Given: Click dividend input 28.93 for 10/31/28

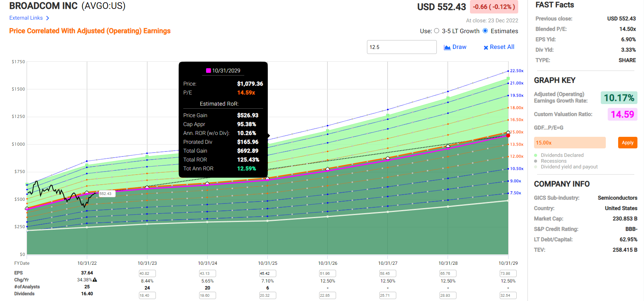Looking at the screenshot, I should click(x=448, y=295).
